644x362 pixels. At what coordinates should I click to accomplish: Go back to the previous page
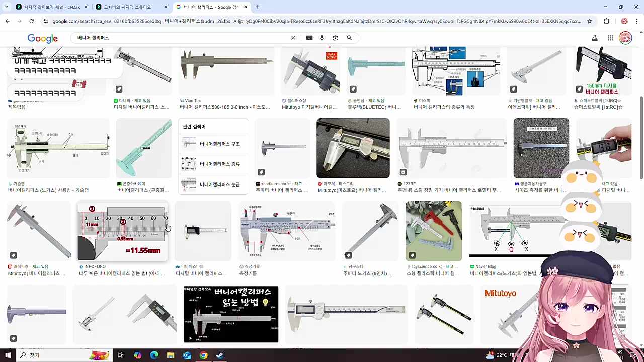7,21
